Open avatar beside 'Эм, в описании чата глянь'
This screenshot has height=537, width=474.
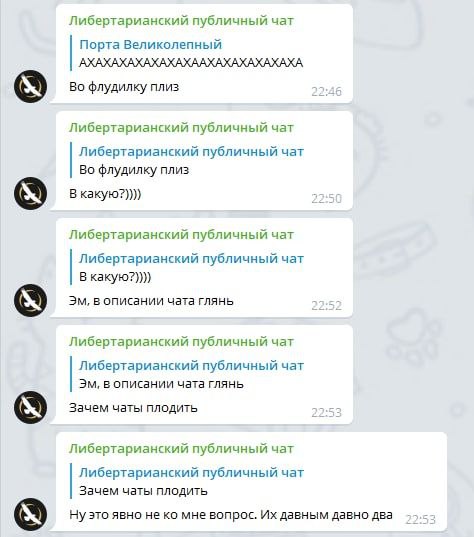(30, 300)
